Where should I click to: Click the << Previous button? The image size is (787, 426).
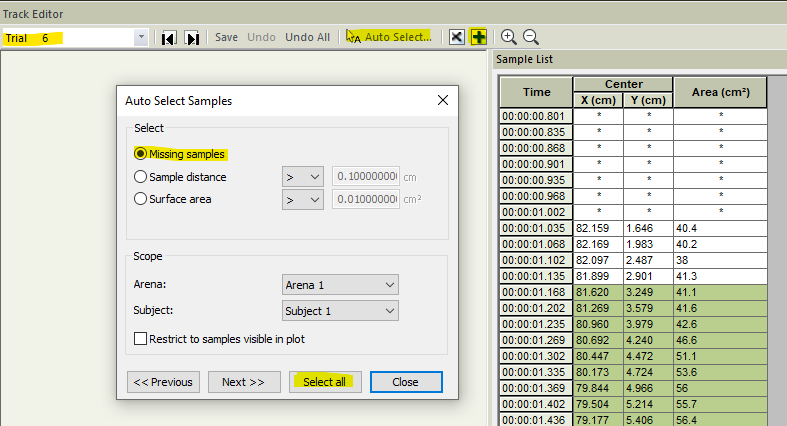coord(163,382)
